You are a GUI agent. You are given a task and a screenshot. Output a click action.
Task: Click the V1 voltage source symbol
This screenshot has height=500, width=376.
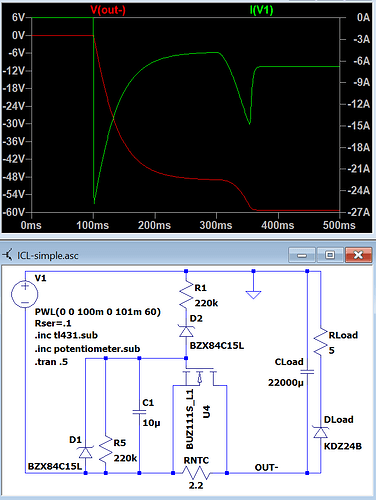point(25,294)
